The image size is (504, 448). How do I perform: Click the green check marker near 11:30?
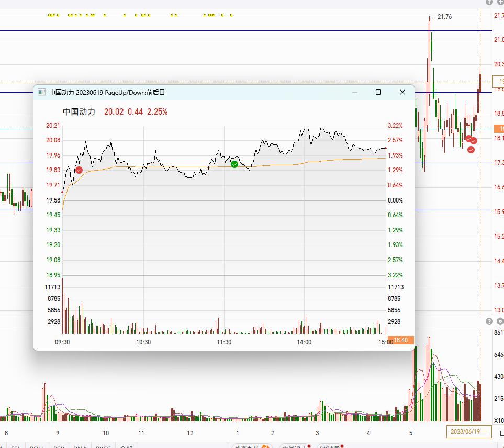[234, 164]
